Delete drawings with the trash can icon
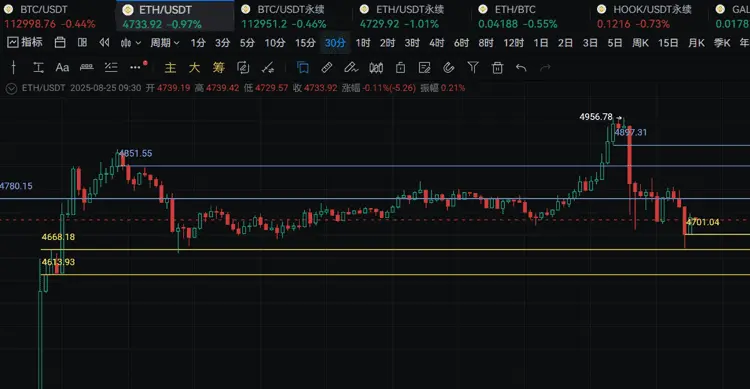The width and height of the screenshot is (750, 389). [x=497, y=67]
